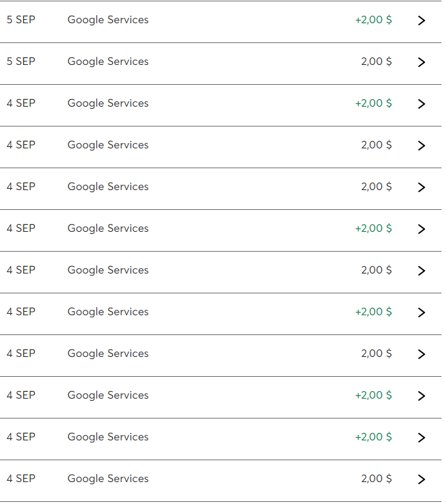This screenshot has height=504, width=447.
Task: Click the green +2,00 $ amount on 5 SEP
Action: [373, 20]
